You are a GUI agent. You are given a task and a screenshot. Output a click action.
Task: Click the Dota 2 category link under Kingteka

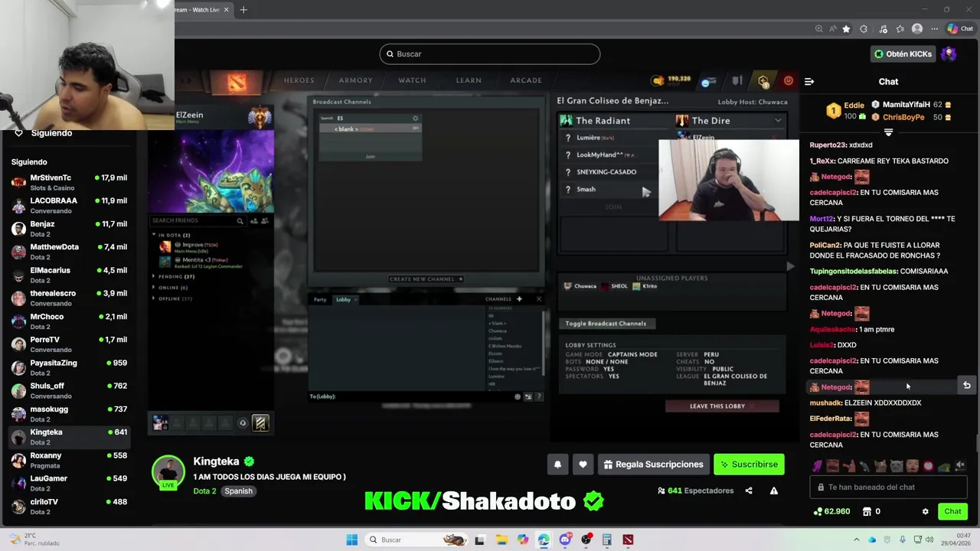[x=204, y=491]
